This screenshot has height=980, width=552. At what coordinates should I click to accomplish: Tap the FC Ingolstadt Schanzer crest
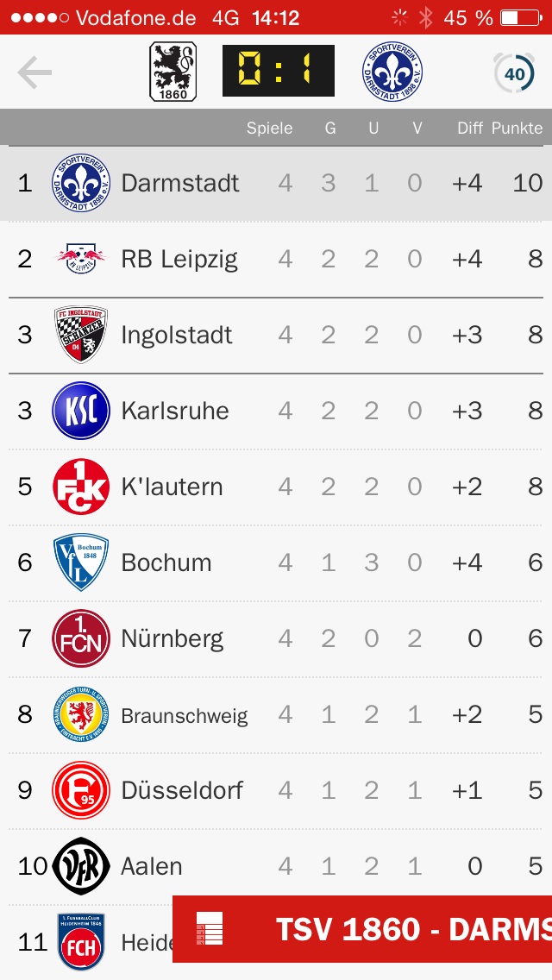(81, 335)
